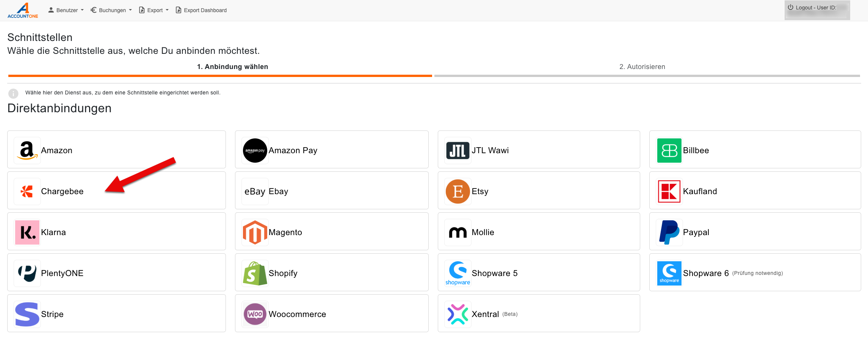Image resolution: width=868 pixels, height=339 pixels.
Task: Click the grey info icon
Action: (13, 93)
